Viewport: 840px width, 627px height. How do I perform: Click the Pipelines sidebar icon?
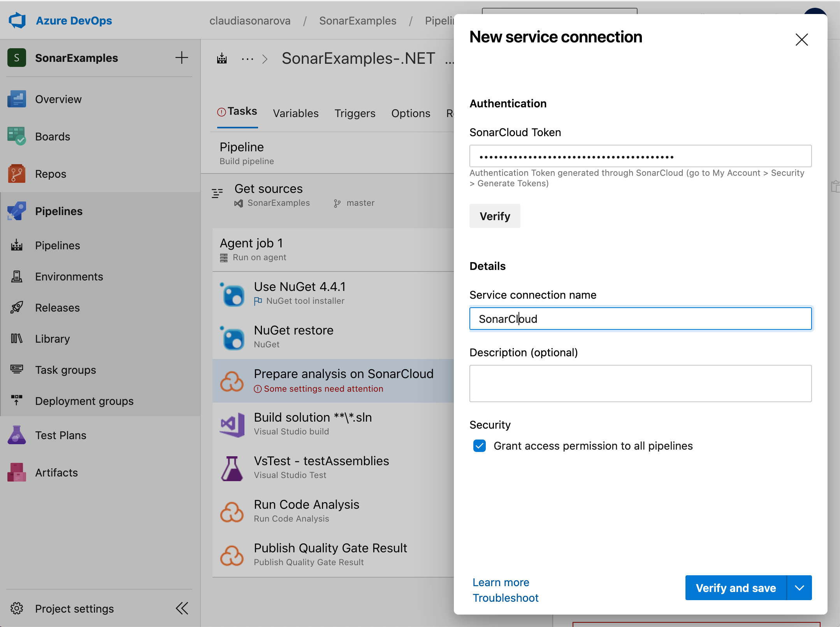point(18,211)
